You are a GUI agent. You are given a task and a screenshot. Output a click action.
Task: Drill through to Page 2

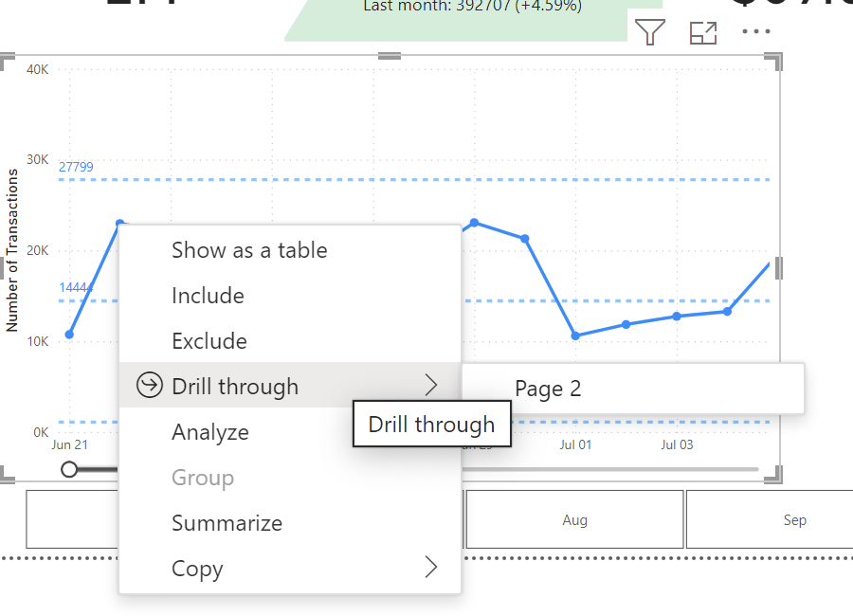pyautogui.click(x=633, y=389)
